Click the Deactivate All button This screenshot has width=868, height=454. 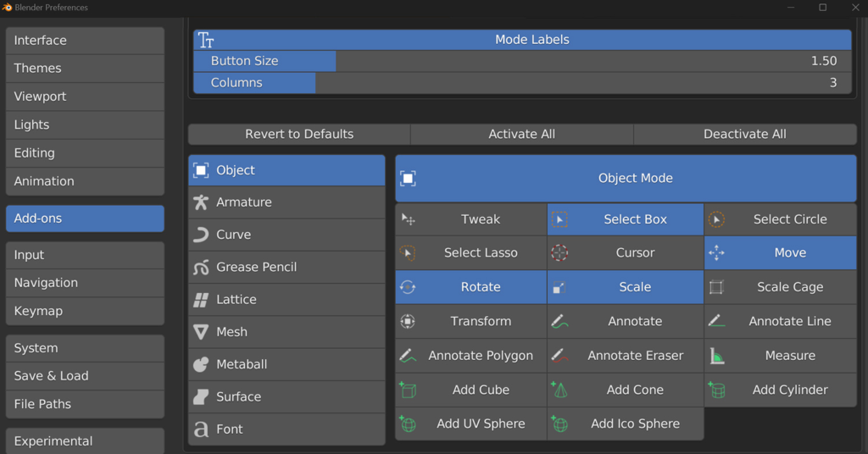tap(744, 134)
